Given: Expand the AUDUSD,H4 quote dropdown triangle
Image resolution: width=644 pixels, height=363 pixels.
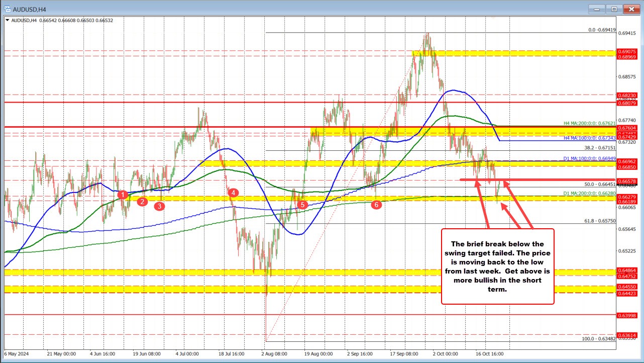Looking at the screenshot, I should pos(8,21).
